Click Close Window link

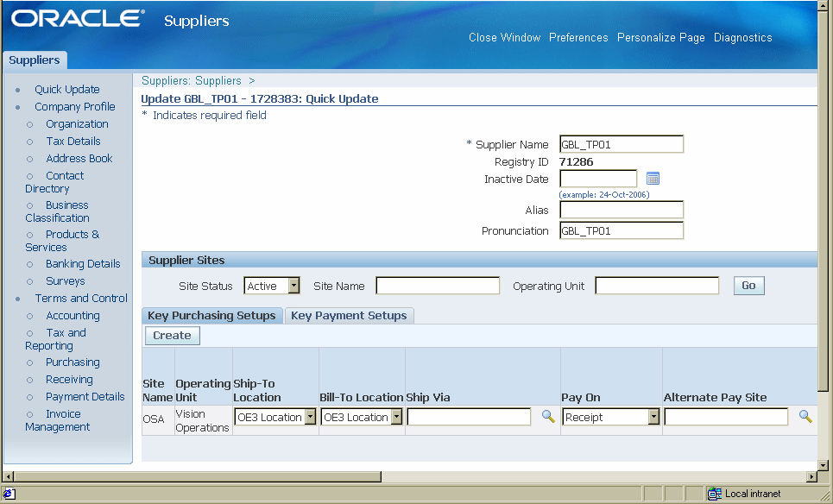[x=504, y=38]
